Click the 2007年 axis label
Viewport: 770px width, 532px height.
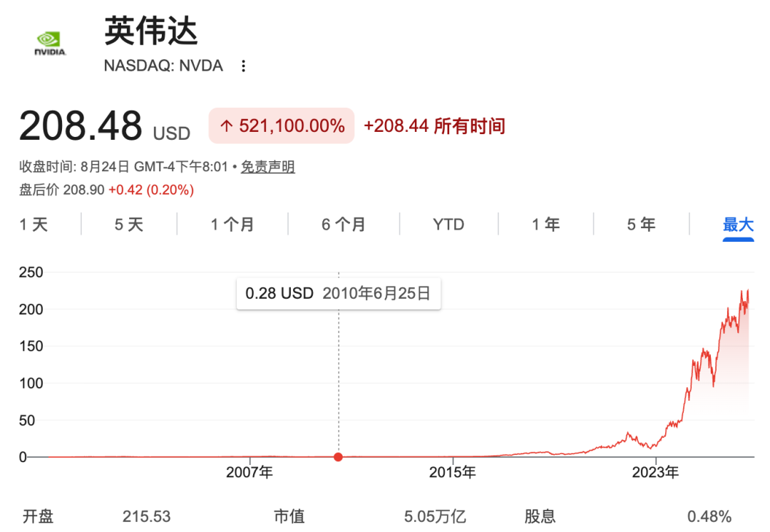(250, 473)
